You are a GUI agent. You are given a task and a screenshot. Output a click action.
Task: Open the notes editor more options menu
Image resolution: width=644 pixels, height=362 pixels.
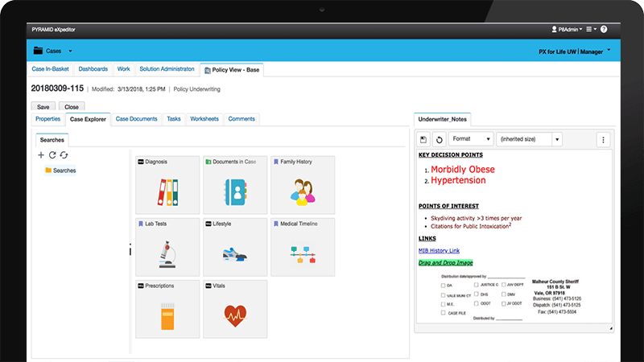[603, 139]
